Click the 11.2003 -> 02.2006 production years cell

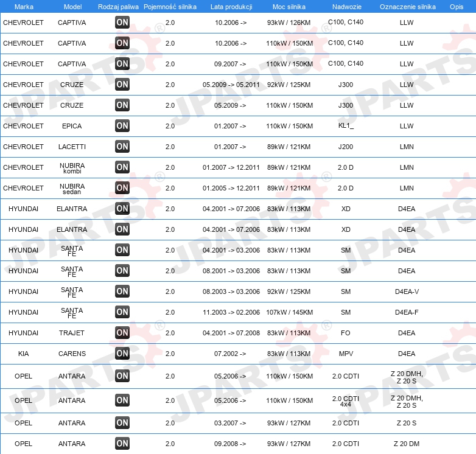[x=231, y=312]
